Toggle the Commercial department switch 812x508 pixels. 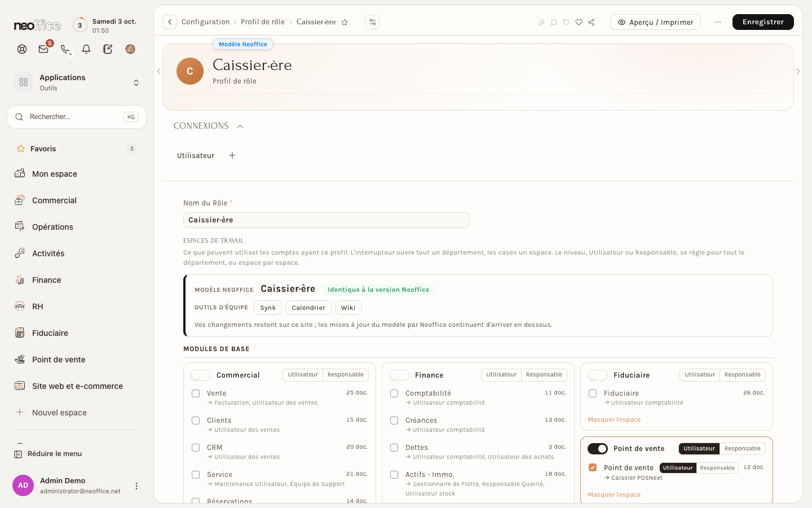coord(201,375)
